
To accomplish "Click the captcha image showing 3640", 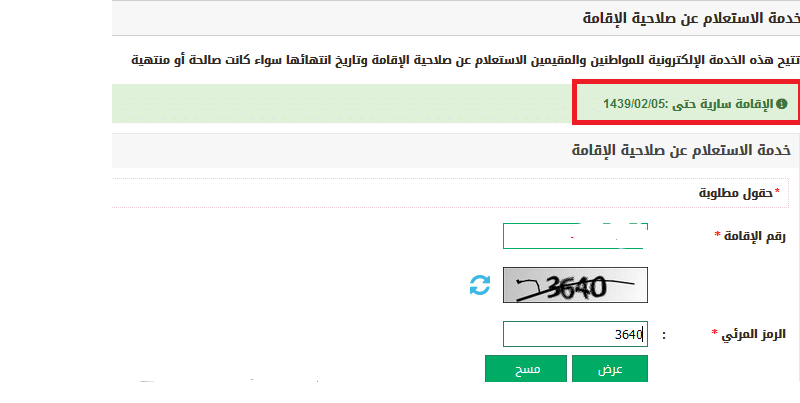I will pos(575,285).
